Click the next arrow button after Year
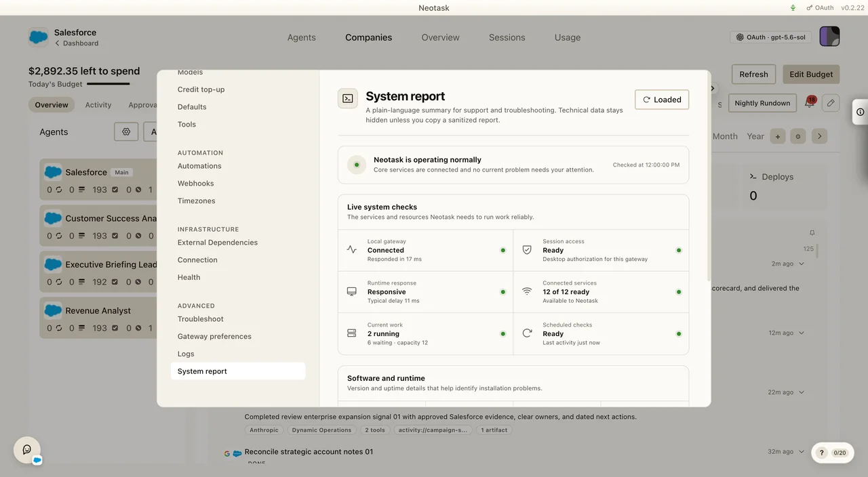Image resolution: width=868 pixels, height=477 pixels. point(819,136)
